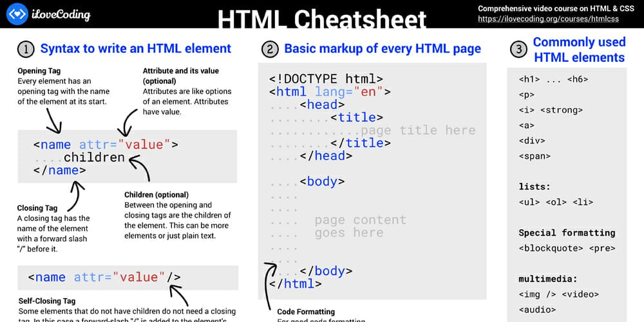Viewport: 644px width, 322px height.
Task: Click the <strong> element entry
Action: (562, 110)
